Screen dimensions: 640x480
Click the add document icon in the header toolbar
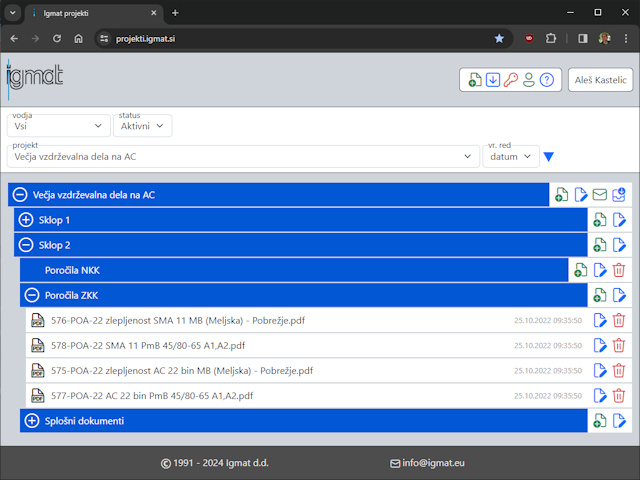(x=475, y=80)
